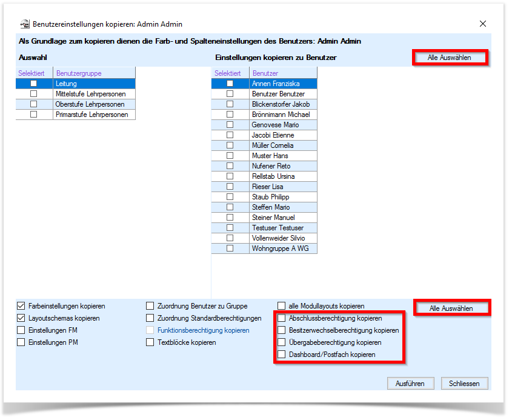Select the Oberstufe Lehrpersonen name cell

click(94, 104)
